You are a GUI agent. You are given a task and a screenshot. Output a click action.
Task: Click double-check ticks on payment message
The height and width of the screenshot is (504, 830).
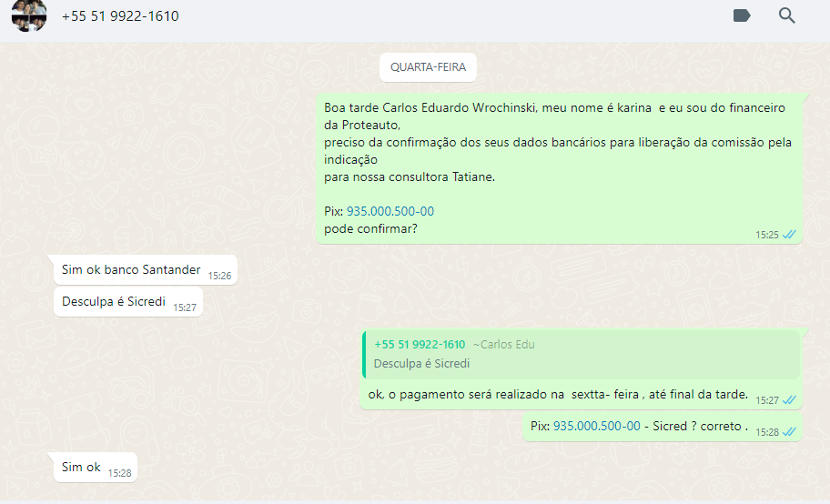click(789, 400)
